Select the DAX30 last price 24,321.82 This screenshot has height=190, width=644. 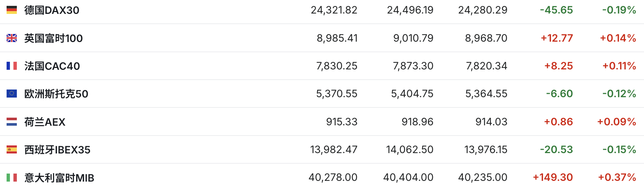click(x=334, y=10)
